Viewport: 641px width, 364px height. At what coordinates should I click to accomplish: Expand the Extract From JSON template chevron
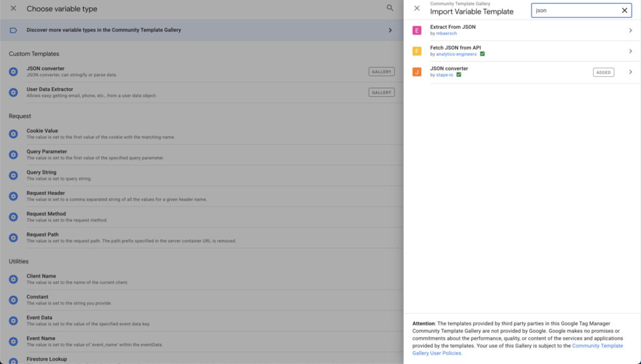tap(630, 31)
